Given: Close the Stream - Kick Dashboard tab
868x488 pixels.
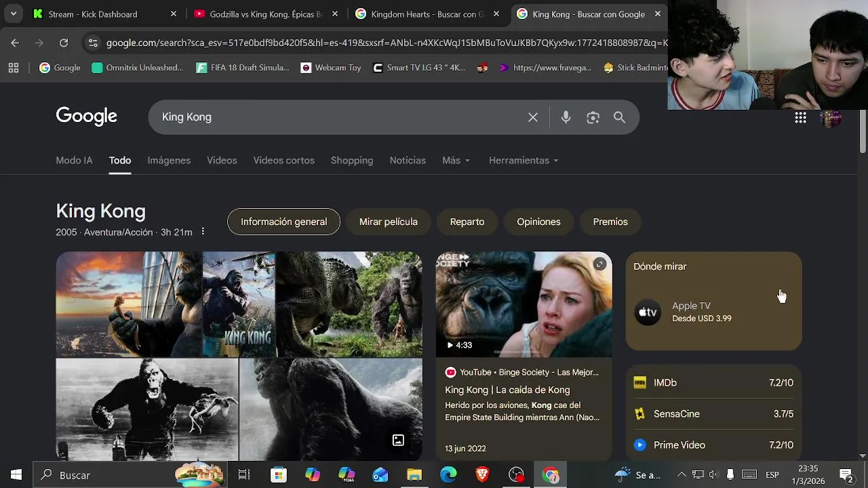Looking at the screenshot, I should 174,14.
